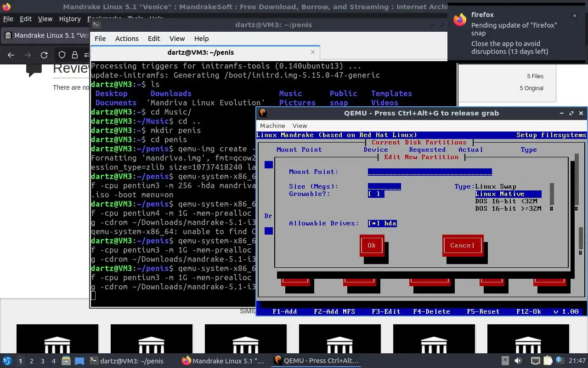Click the Ok button in partition dialog
This screenshot has width=588, height=368.
[372, 245]
